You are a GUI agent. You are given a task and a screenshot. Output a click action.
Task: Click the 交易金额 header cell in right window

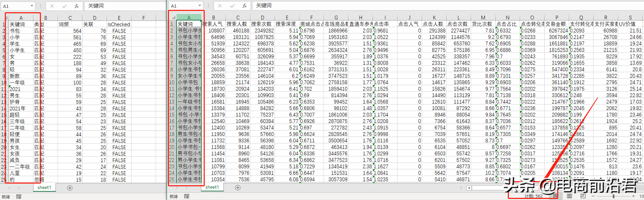pos(556,24)
